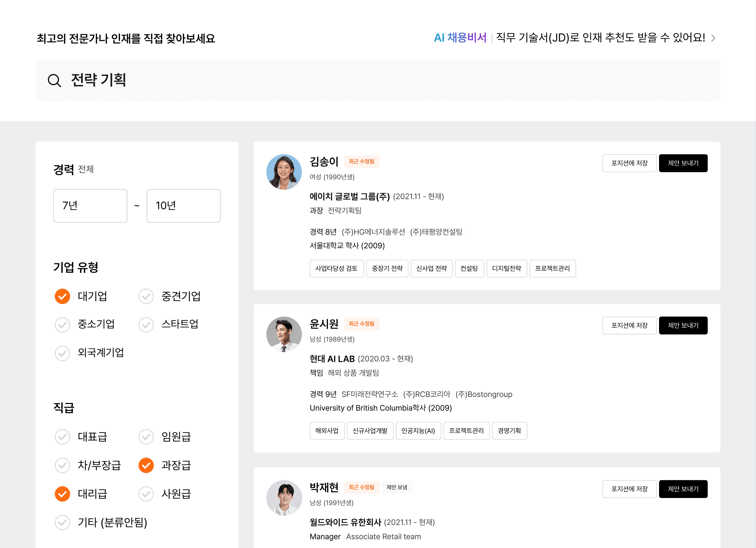Open 윤시원's profile photo
The image size is (756, 548).
(x=284, y=334)
